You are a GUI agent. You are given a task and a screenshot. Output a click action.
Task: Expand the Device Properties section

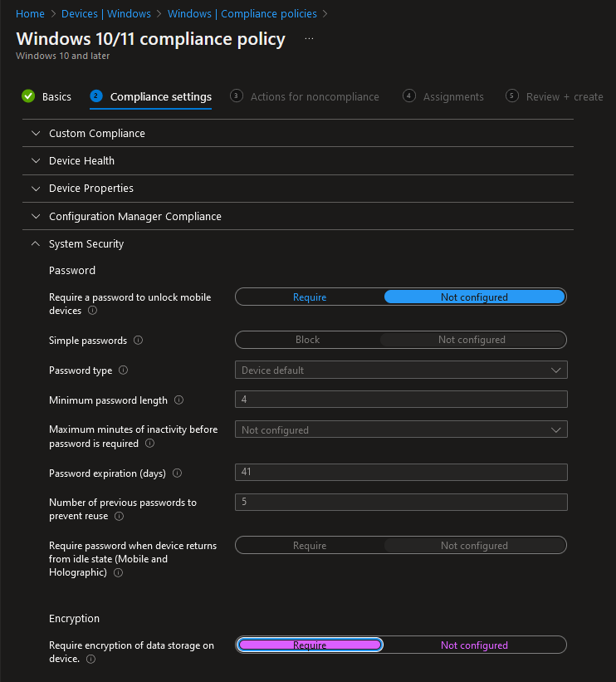[298, 189]
